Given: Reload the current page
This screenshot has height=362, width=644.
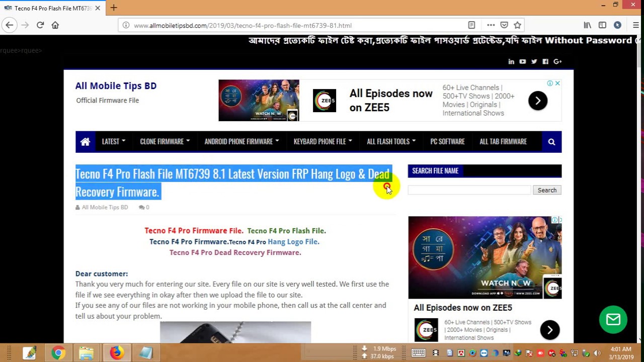Looking at the screenshot, I should click(40, 25).
